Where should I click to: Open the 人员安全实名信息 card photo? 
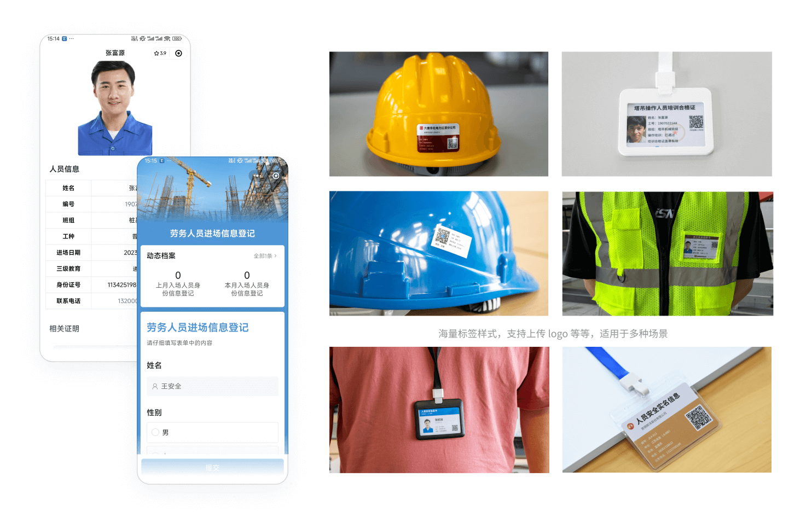point(667,410)
